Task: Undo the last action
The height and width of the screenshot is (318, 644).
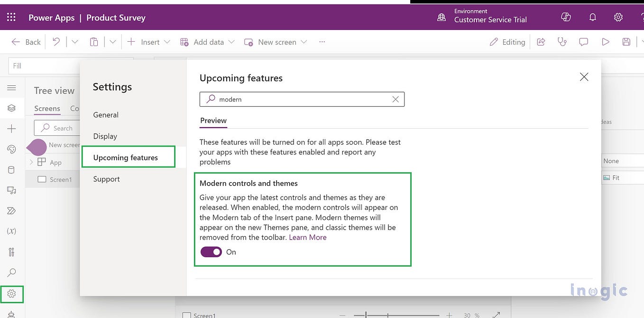Action: coord(56,42)
